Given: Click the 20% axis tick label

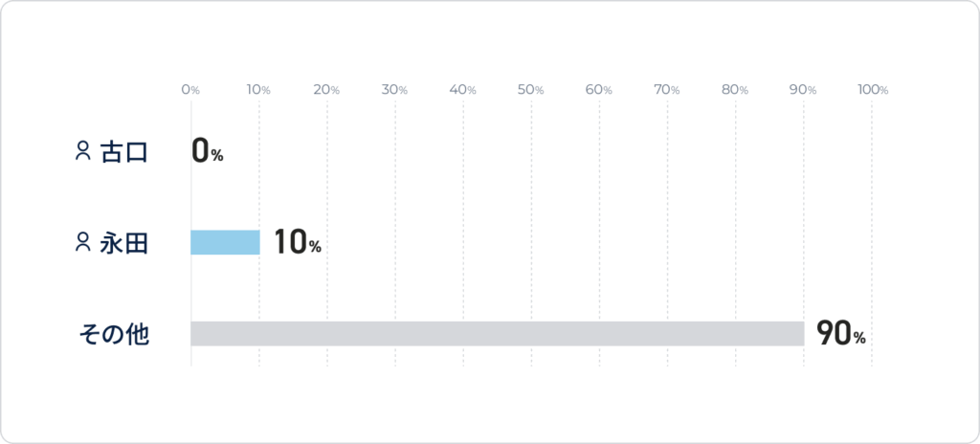Looking at the screenshot, I should 327,89.
